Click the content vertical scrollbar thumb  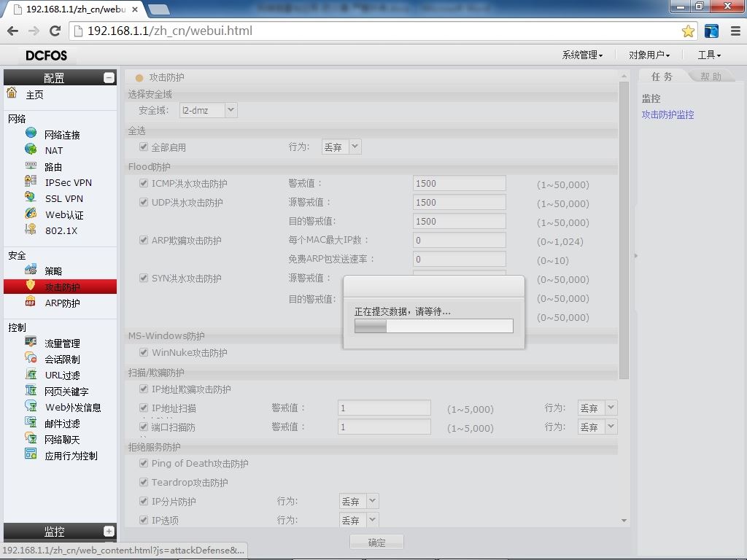coord(624,230)
